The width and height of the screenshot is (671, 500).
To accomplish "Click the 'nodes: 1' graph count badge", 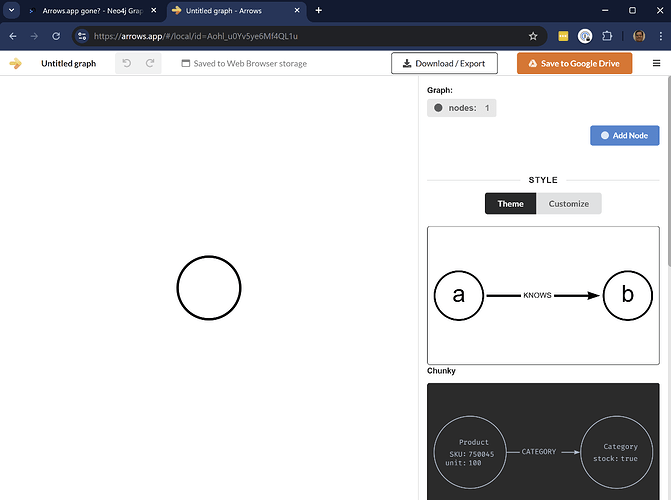I will point(461,108).
